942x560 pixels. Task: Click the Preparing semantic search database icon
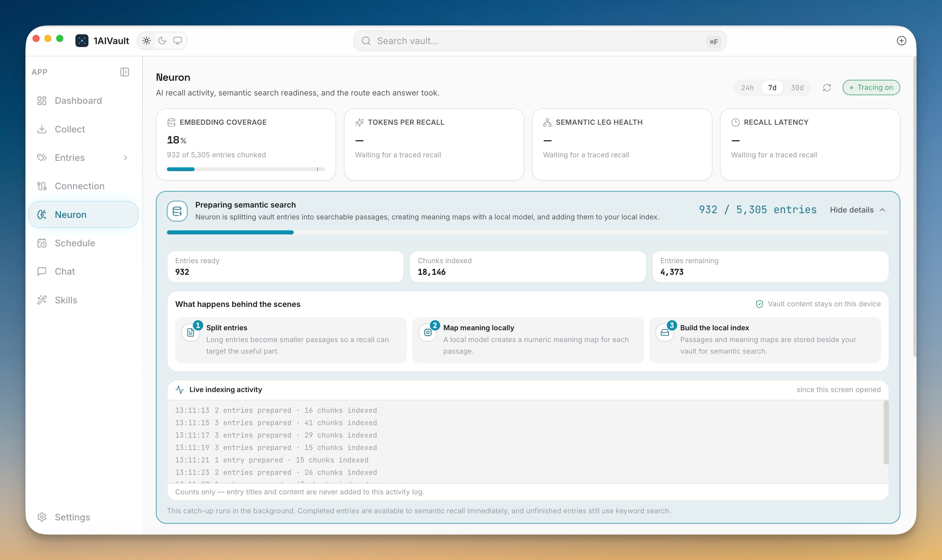177,211
